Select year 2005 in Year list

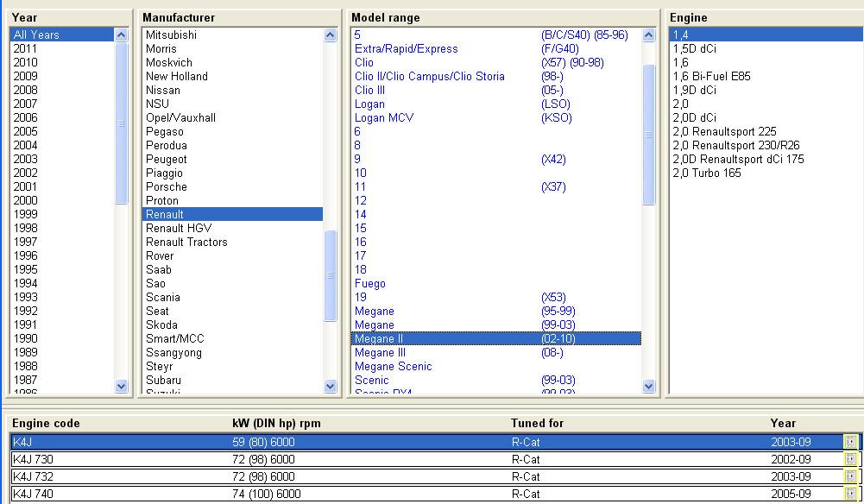25,131
